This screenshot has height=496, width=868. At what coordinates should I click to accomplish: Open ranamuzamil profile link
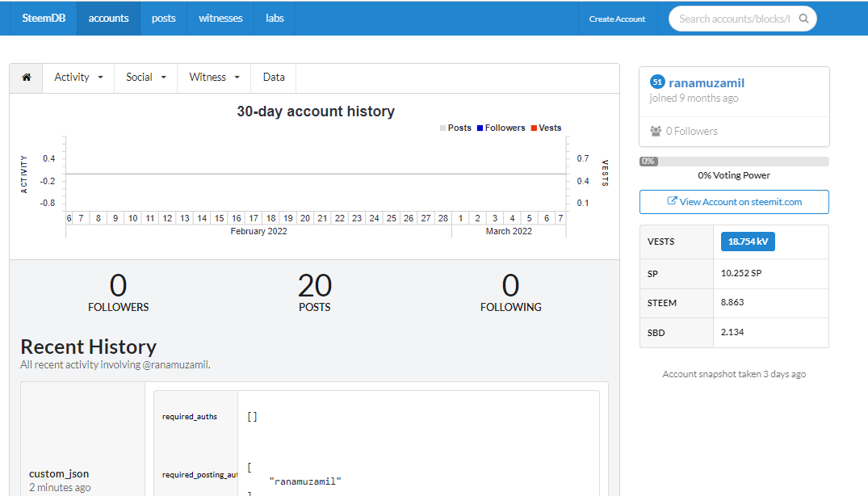pyautogui.click(x=707, y=83)
